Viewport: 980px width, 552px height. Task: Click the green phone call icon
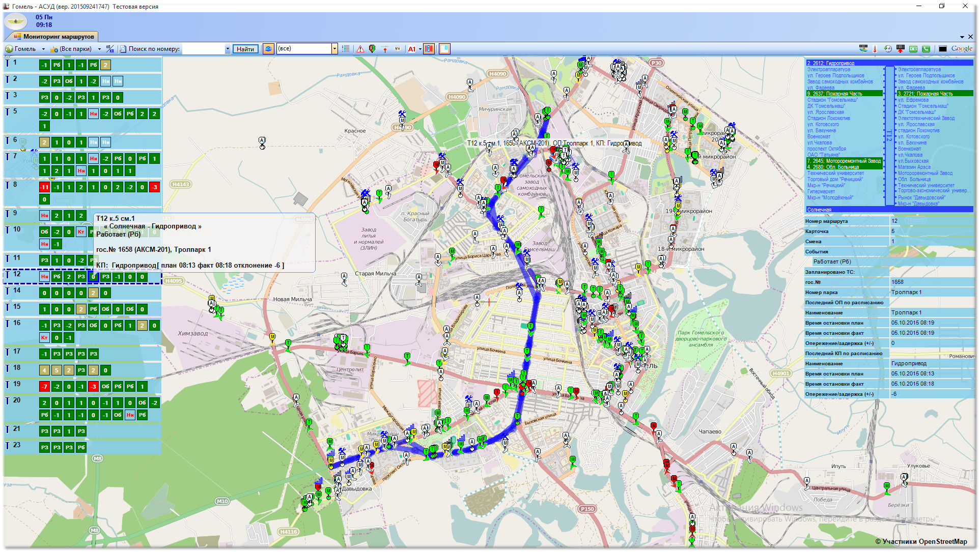tap(926, 49)
